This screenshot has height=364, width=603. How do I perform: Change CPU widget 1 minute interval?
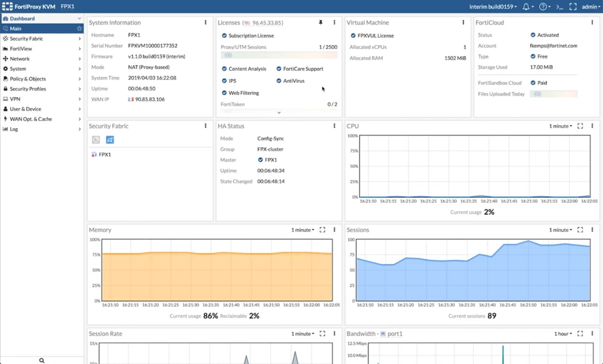(561, 126)
